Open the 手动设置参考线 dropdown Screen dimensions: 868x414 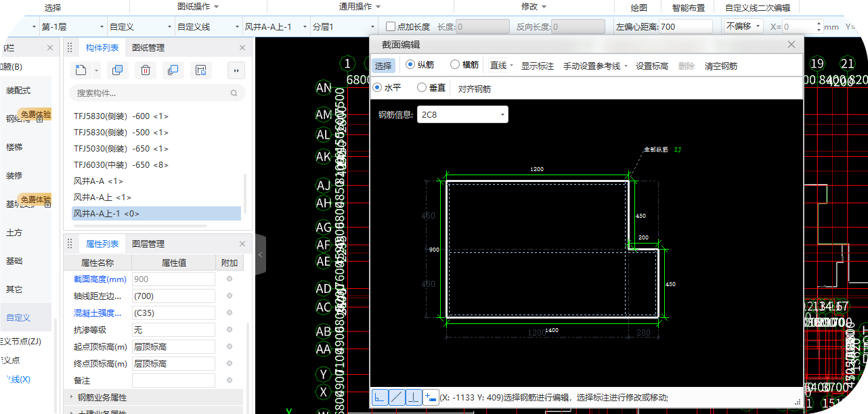pos(595,66)
